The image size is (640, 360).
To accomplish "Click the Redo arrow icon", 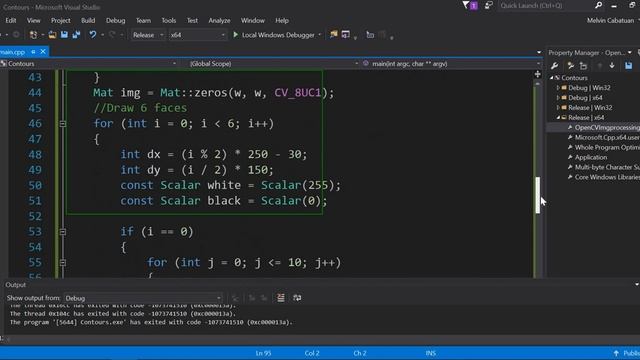I will pos(112,35).
